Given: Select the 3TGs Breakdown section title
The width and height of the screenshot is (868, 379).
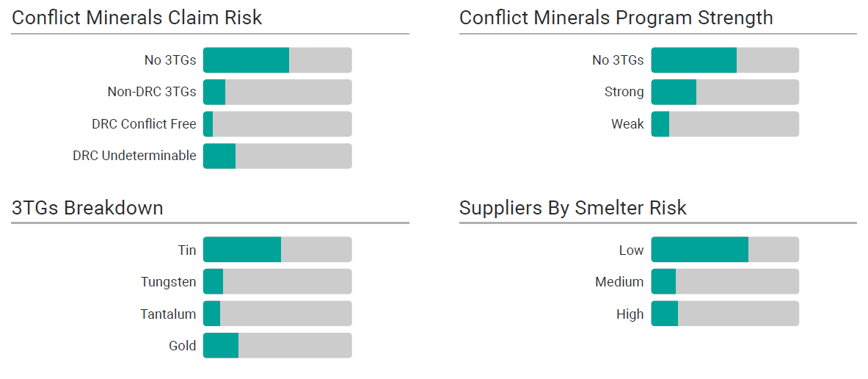Looking at the screenshot, I should tap(87, 208).
